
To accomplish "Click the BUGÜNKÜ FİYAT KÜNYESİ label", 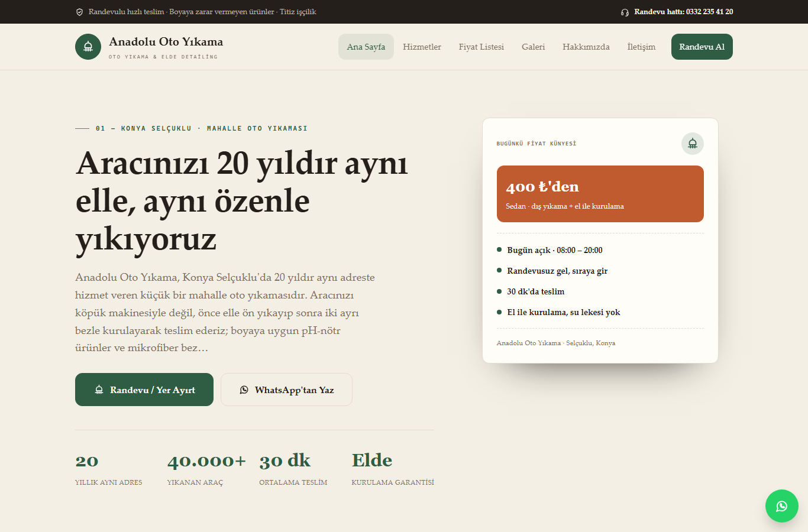I will 536,144.
